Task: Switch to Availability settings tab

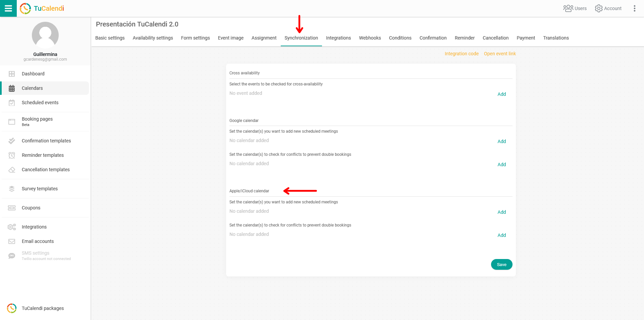Action: coord(153,38)
